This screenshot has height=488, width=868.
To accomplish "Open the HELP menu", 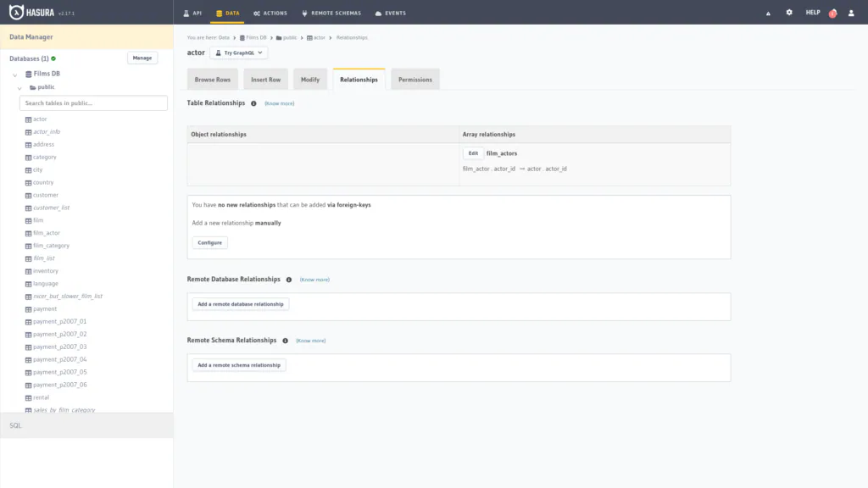I will coord(813,12).
